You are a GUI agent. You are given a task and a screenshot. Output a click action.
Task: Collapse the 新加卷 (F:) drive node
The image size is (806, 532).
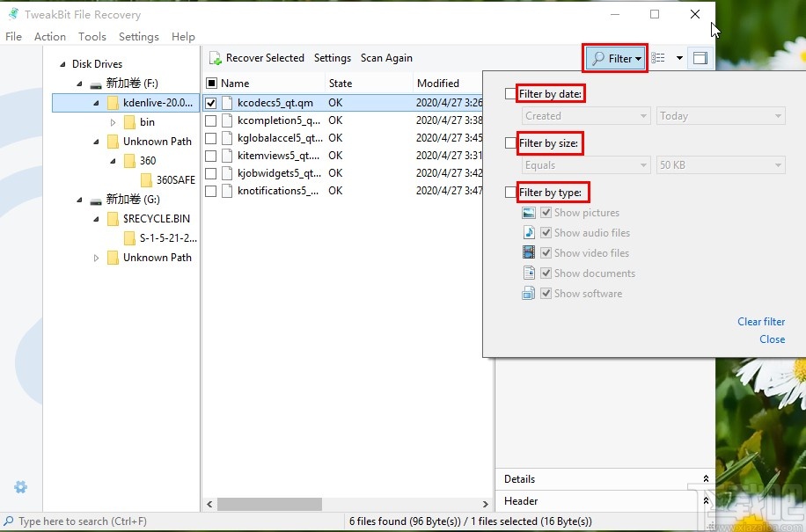(x=80, y=84)
